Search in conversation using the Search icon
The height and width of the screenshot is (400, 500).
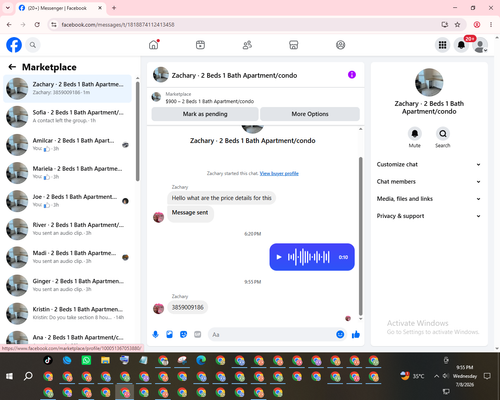[443, 134]
